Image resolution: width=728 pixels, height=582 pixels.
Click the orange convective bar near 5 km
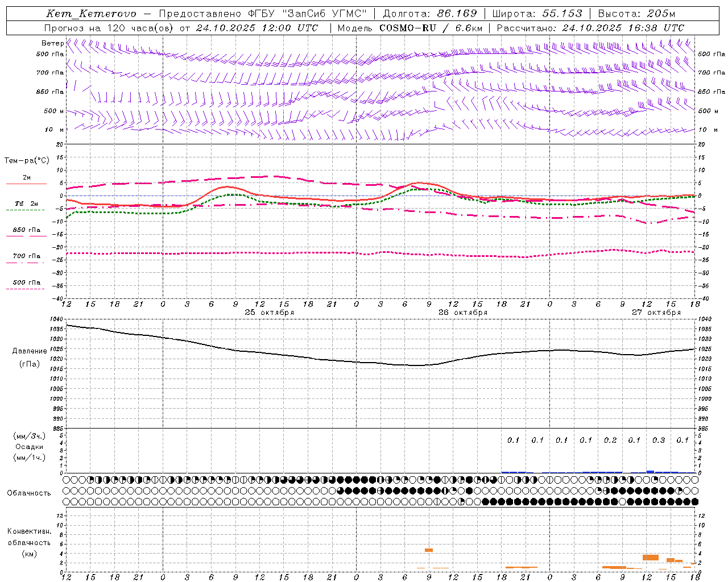429,550
